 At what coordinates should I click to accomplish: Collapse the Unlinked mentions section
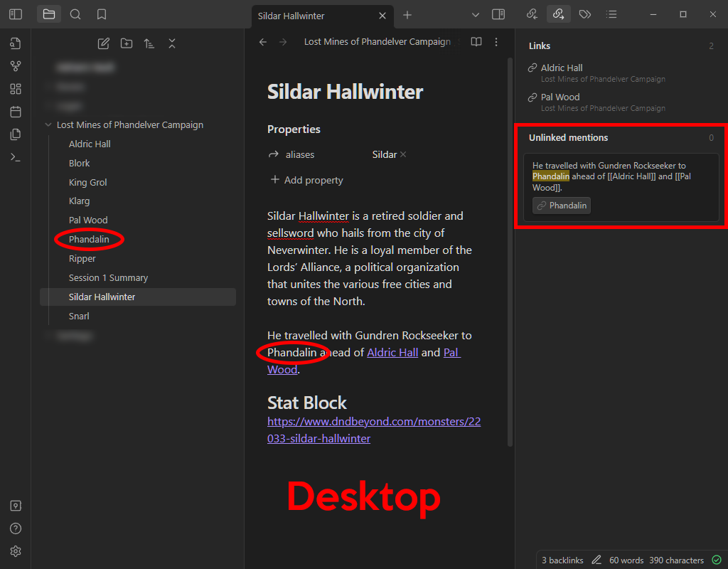coord(568,137)
